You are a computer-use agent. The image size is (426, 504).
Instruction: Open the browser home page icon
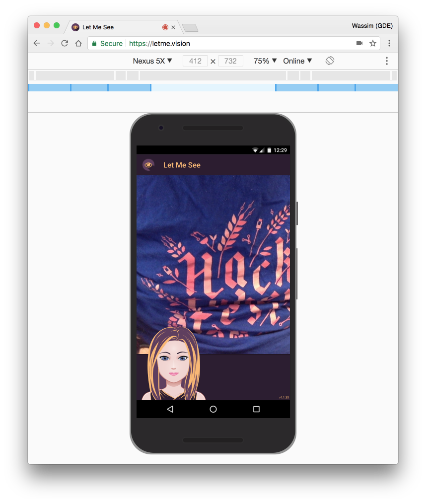(x=78, y=43)
